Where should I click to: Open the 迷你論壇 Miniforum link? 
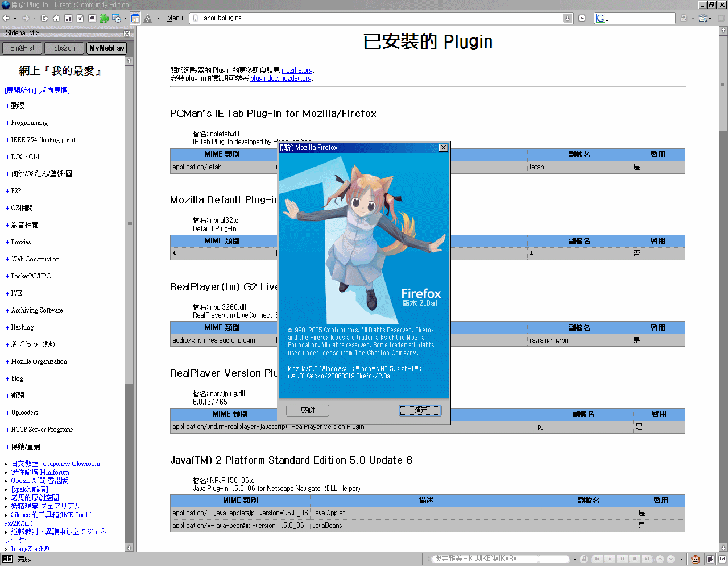pyautogui.click(x=40, y=472)
